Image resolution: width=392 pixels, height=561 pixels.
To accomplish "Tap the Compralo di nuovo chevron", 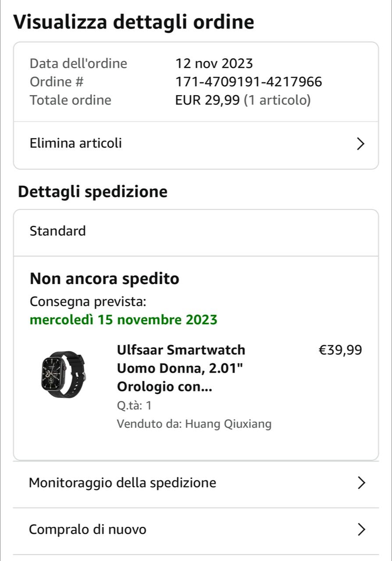I will tap(361, 530).
